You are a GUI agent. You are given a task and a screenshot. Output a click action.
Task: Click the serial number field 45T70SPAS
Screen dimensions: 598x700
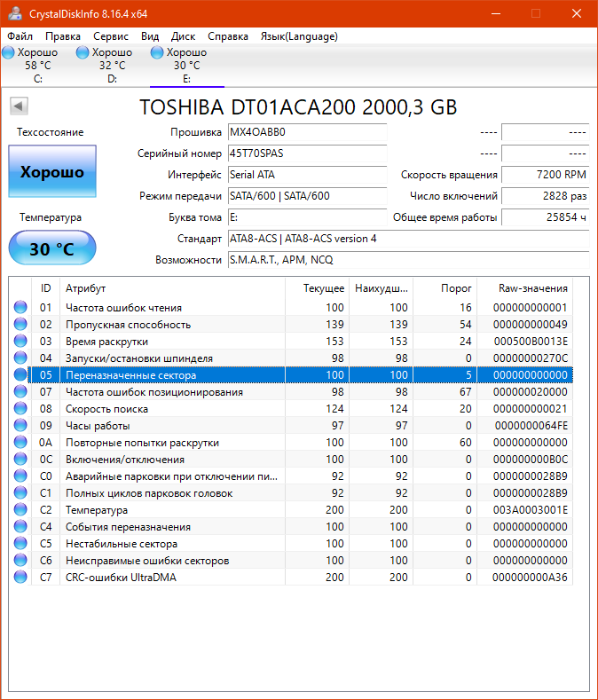pos(307,153)
